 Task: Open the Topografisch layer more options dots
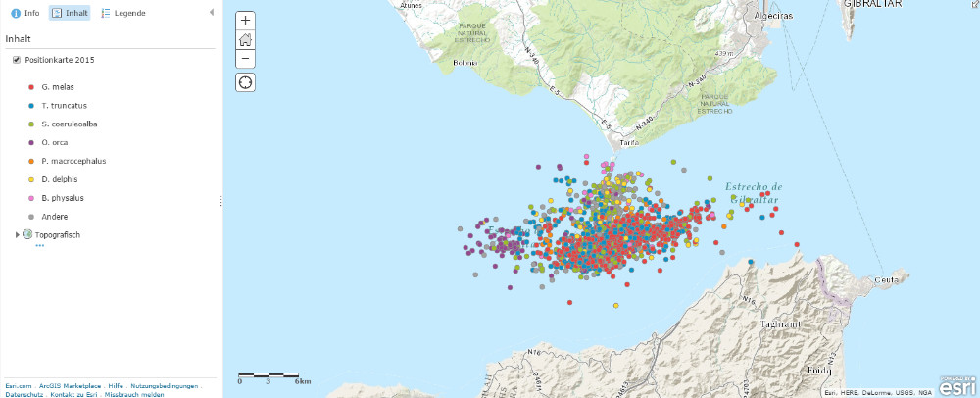(40, 245)
